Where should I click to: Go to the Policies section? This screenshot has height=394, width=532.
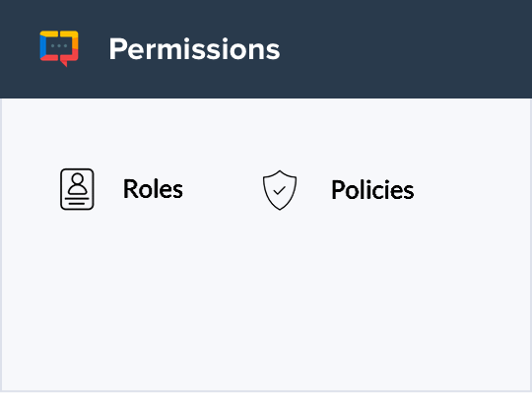click(x=338, y=190)
